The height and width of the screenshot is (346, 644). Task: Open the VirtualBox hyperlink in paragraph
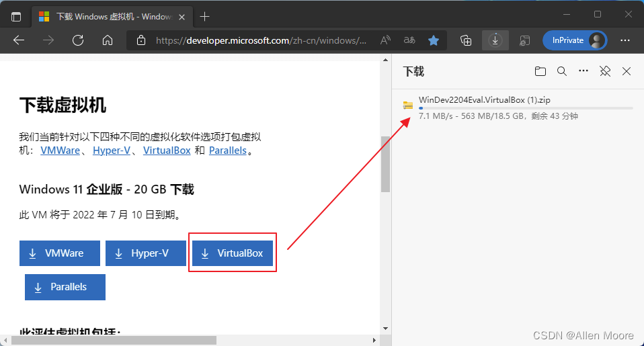167,150
